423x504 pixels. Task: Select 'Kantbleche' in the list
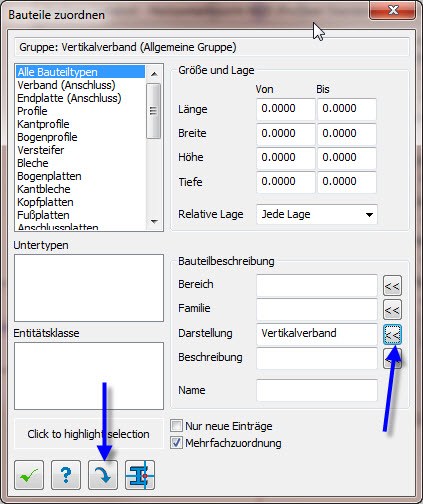(x=80, y=189)
